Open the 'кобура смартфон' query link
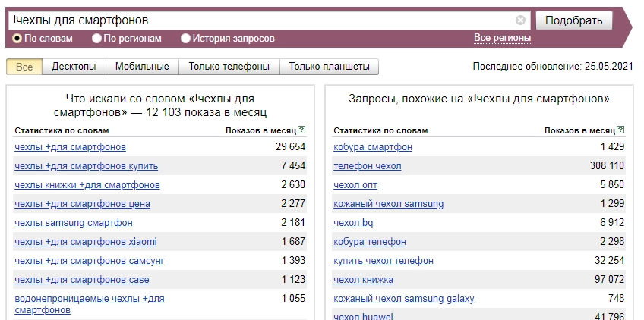This screenshot has width=644, height=320. pyautogui.click(x=373, y=147)
